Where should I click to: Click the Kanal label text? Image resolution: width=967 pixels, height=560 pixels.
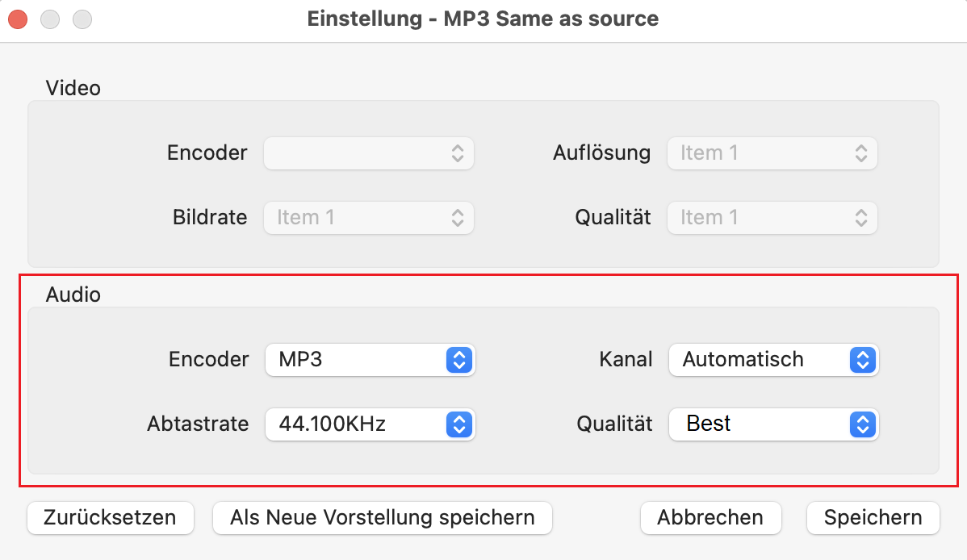click(x=626, y=360)
